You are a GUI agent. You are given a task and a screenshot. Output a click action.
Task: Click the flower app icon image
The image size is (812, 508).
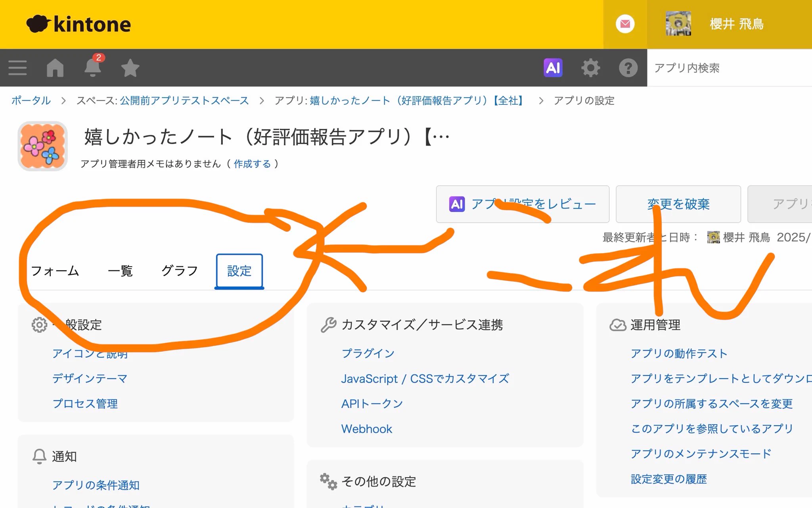click(43, 146)
